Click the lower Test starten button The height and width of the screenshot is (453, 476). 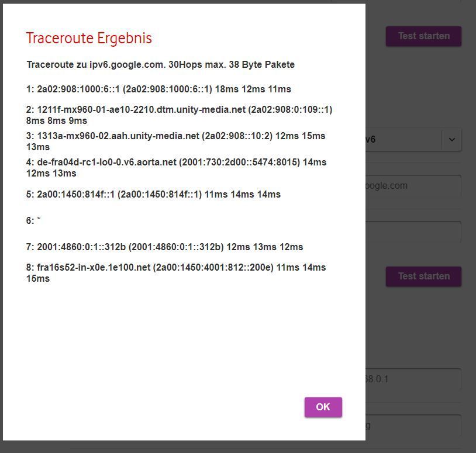point(423,276)
